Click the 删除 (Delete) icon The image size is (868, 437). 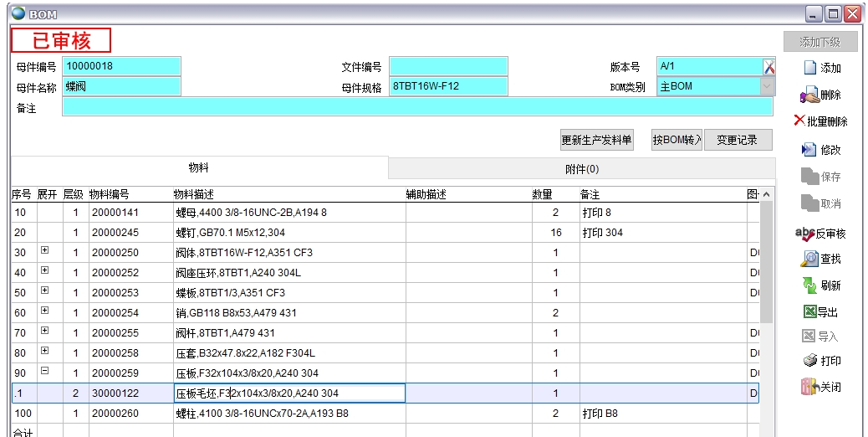(x=809, y=95)
